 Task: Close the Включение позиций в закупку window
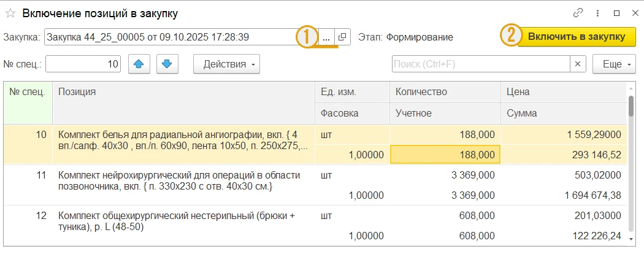click(x=635, y=13)
